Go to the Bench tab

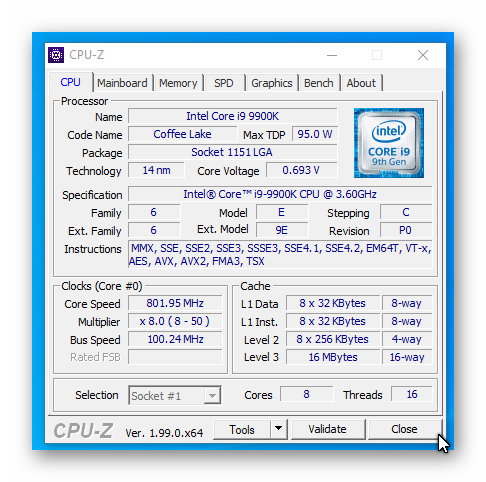click(319, 83)
